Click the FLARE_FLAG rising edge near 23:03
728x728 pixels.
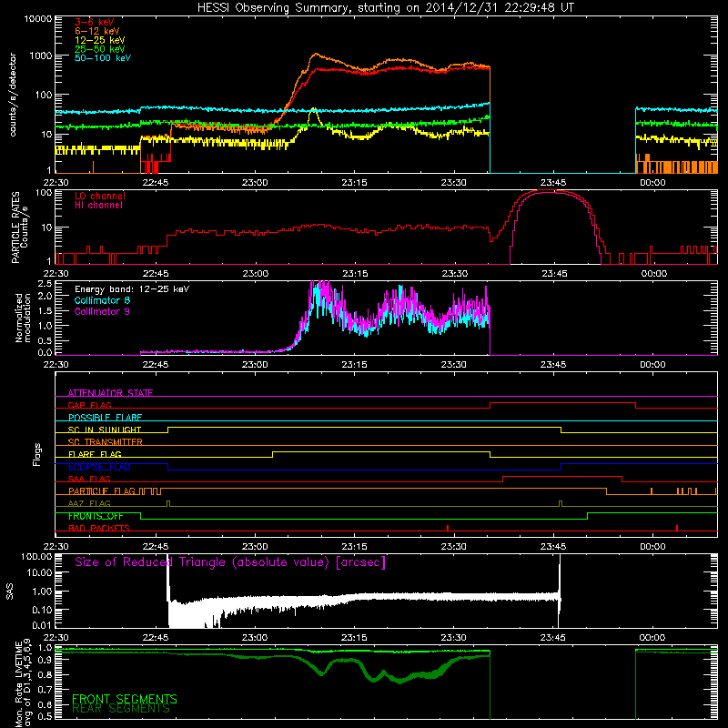click(272, 454)
